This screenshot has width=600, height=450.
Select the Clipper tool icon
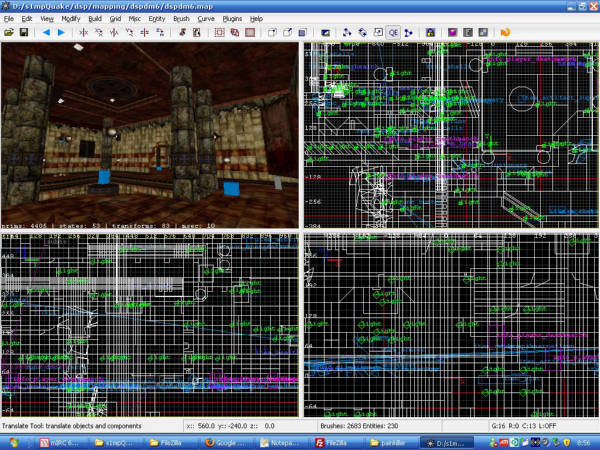pos(408,33)
